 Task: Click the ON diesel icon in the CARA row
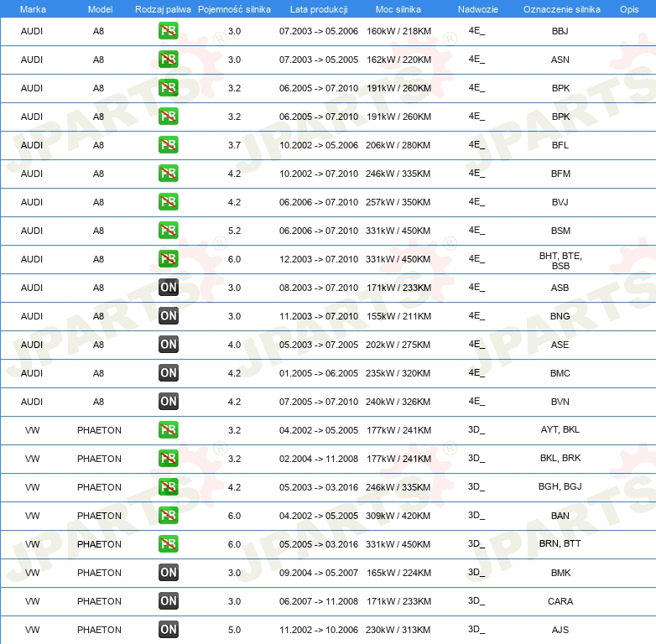click(x=169, y=601)
